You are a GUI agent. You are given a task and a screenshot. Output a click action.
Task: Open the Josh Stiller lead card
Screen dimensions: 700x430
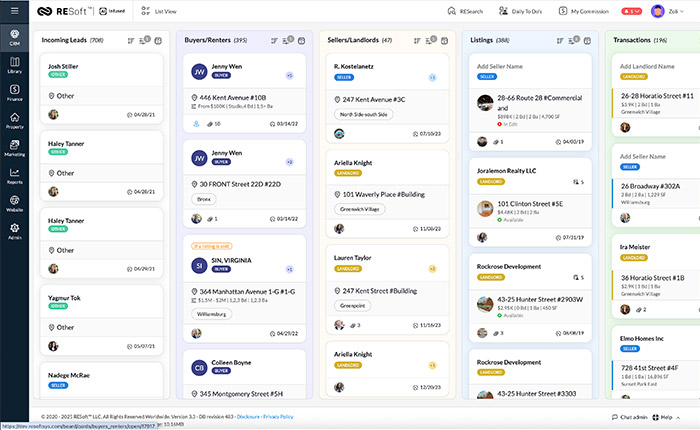point(101,88)
